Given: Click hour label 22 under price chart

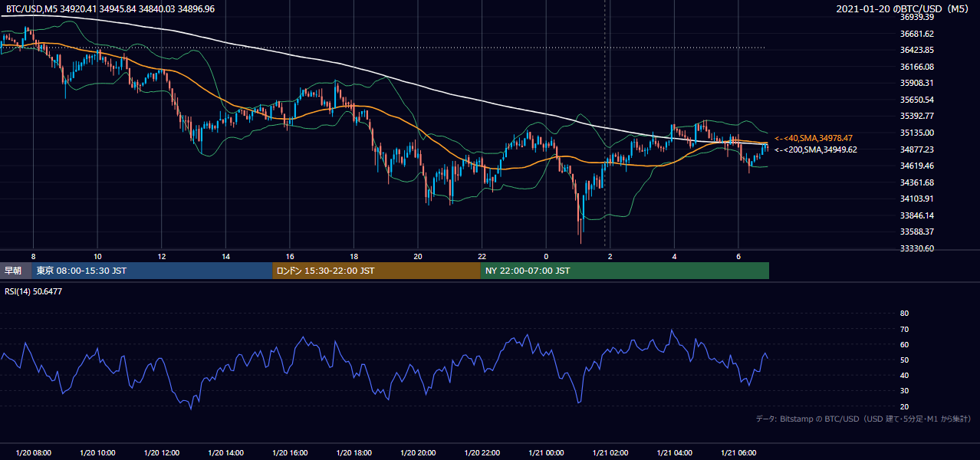Looking at the screenshot, I should pos(482,255).
